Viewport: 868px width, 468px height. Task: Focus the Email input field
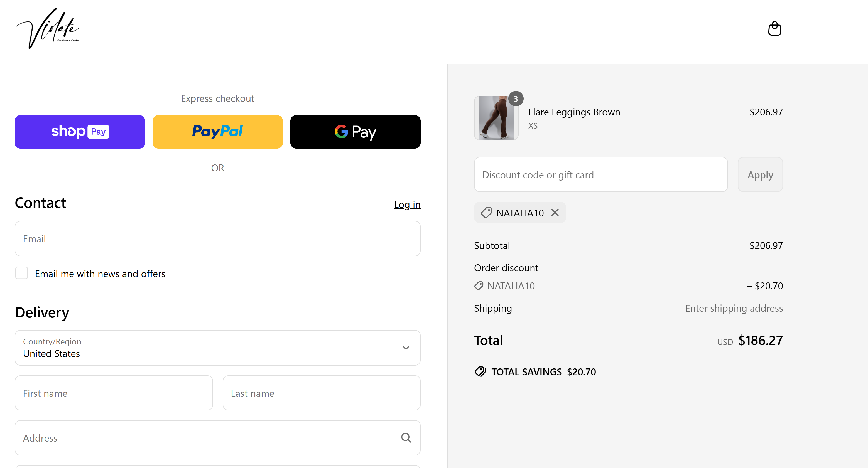tap(217, 238)
